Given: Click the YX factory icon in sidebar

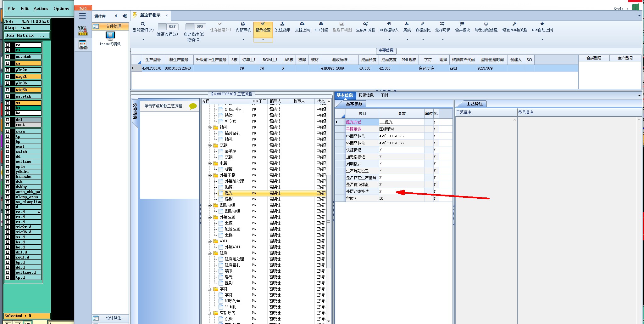Looking at the screenshot, I should [83, 31].
